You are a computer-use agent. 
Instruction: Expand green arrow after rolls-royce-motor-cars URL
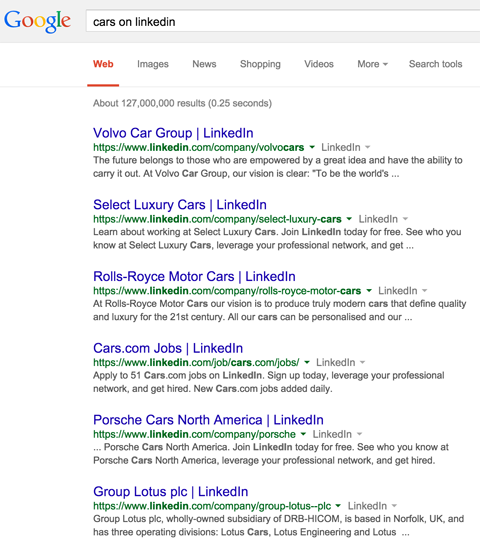click(369, 291)
